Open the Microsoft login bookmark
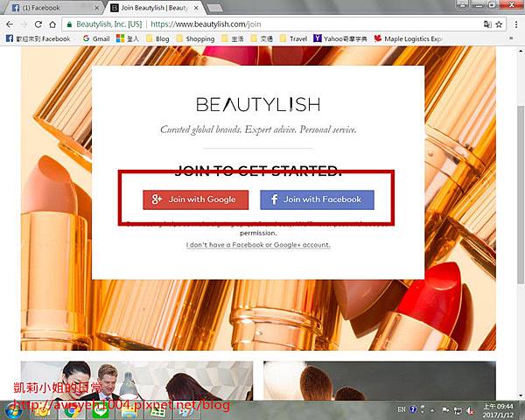Viewport: 525px width, 420px height. 128,38
